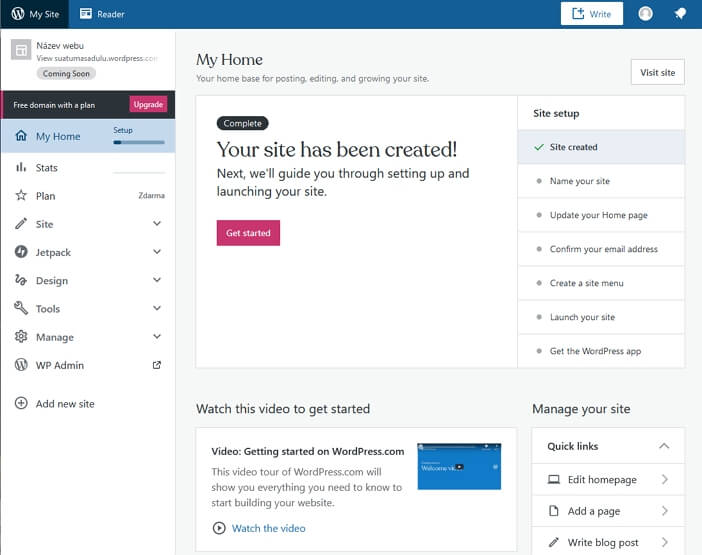Select Confirm your email address step
702x555 pixels.
pos(601,249)
